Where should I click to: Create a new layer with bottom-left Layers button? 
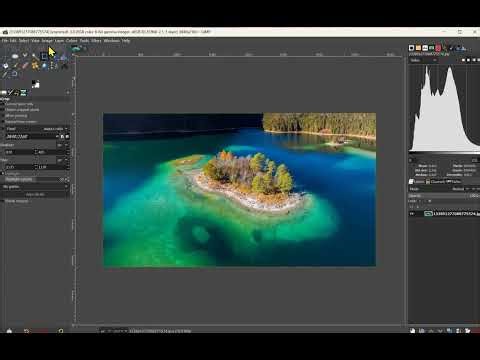point(413,331)
